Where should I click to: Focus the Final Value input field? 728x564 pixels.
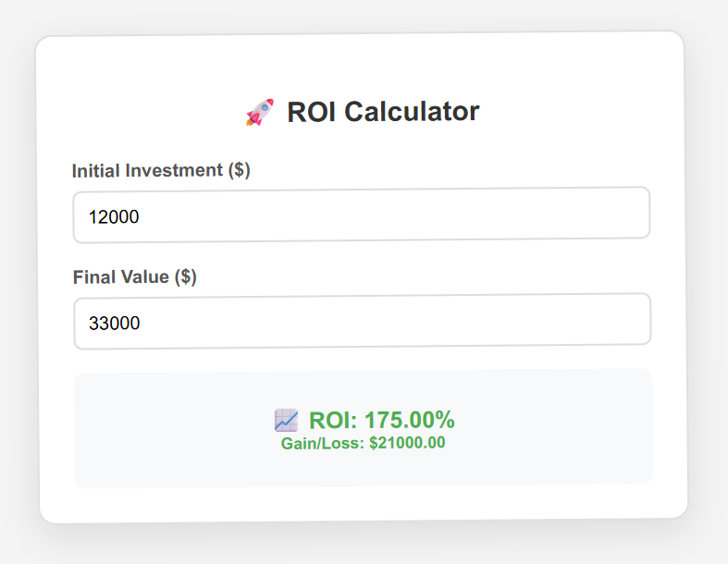[x=362, y=322]
